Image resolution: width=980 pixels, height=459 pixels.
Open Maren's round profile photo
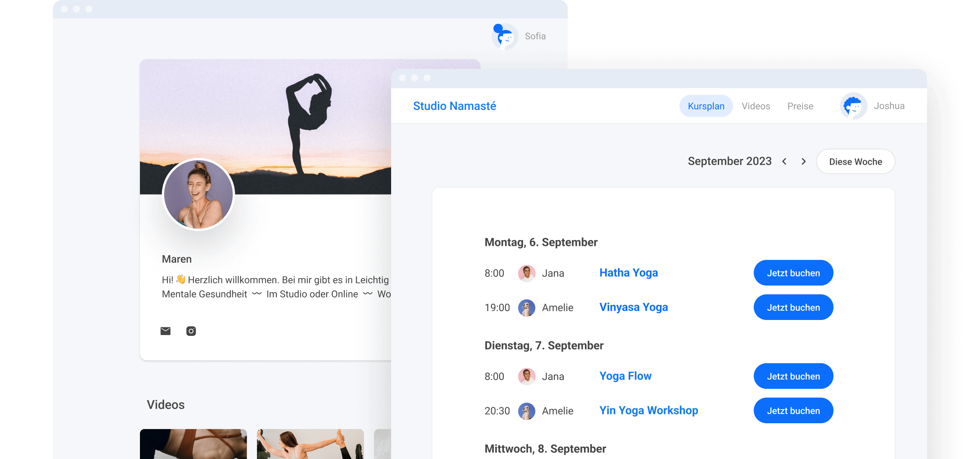198,195
